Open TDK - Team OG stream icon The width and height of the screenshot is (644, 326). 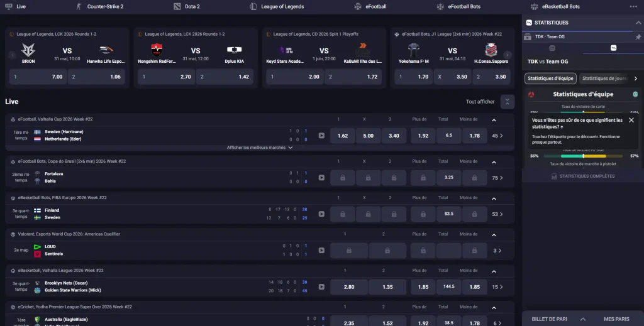click(528, 37)
